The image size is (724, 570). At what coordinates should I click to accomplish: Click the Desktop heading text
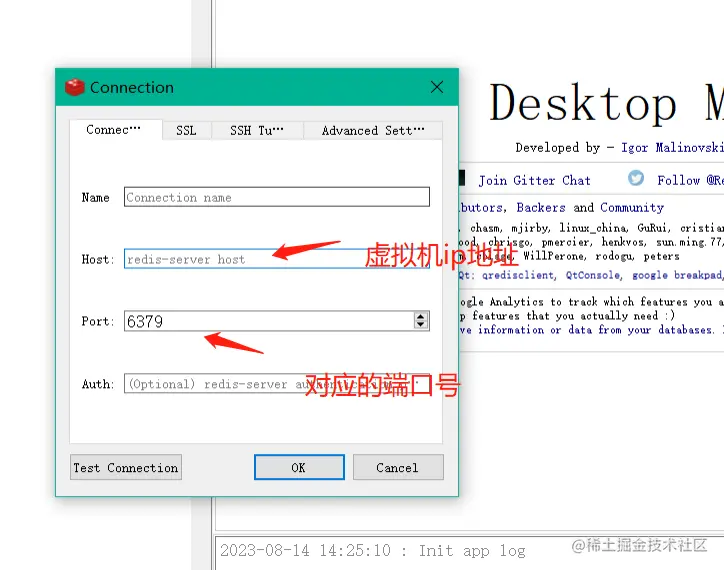[x=583, y=103]
